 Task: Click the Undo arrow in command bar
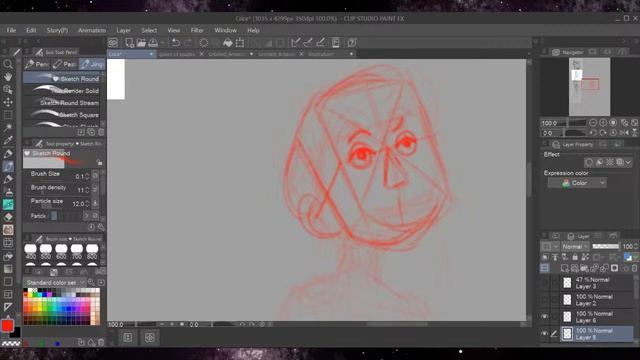[x=176, y=42]
